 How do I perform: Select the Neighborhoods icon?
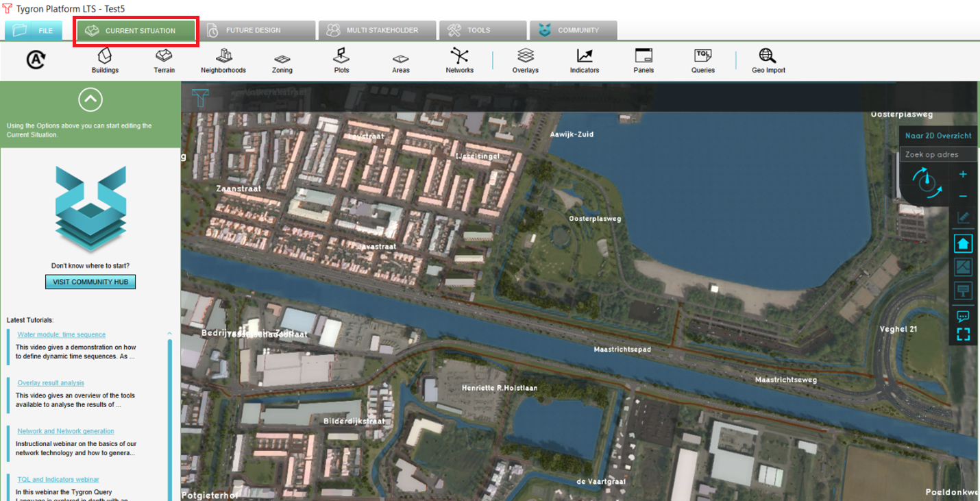tap(223, 60)
